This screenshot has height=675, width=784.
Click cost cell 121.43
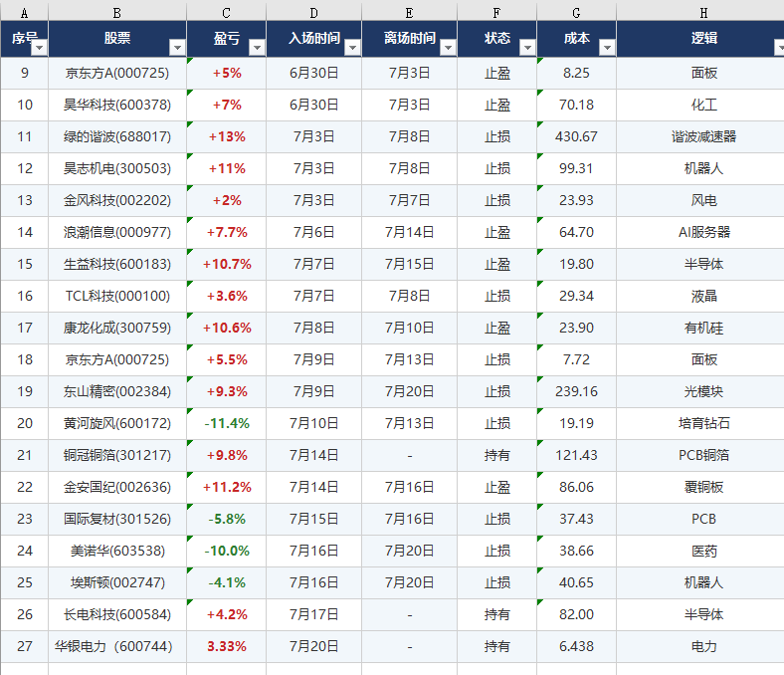[x=576, y=455]
